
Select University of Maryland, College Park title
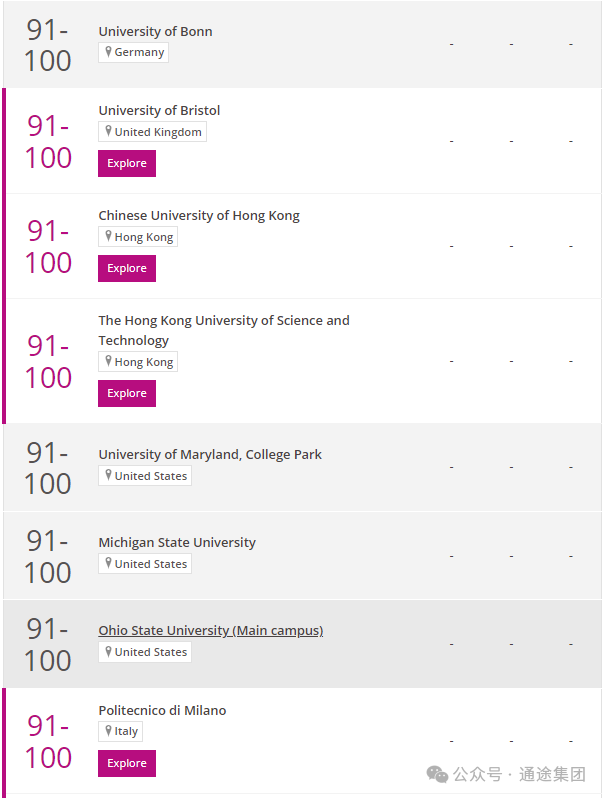(x=210, y=454)
